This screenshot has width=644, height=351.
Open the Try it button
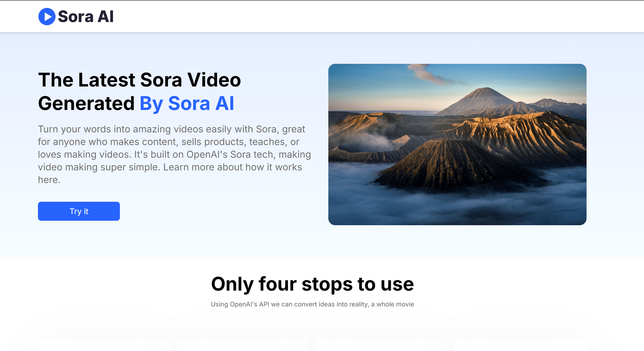click(x=79, y=211)
